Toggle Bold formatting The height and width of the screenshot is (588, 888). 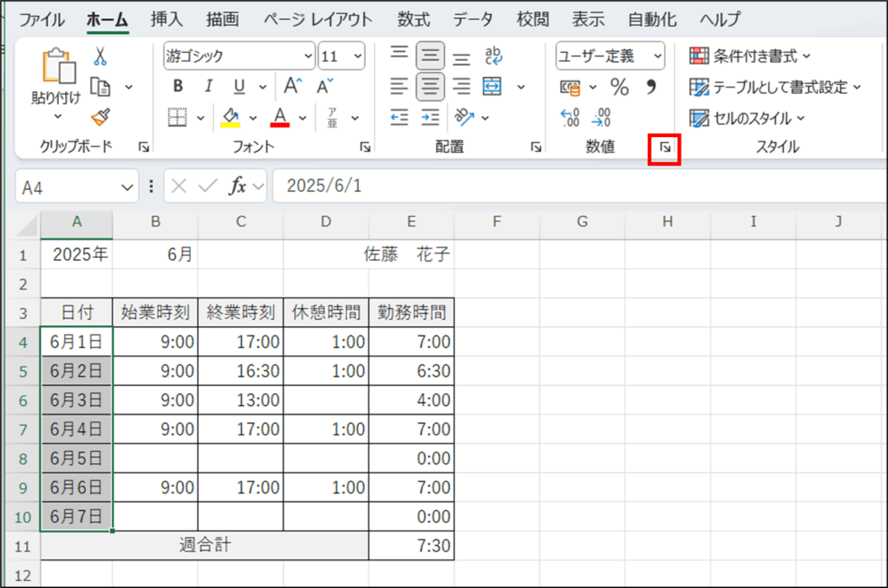(178, 86)
